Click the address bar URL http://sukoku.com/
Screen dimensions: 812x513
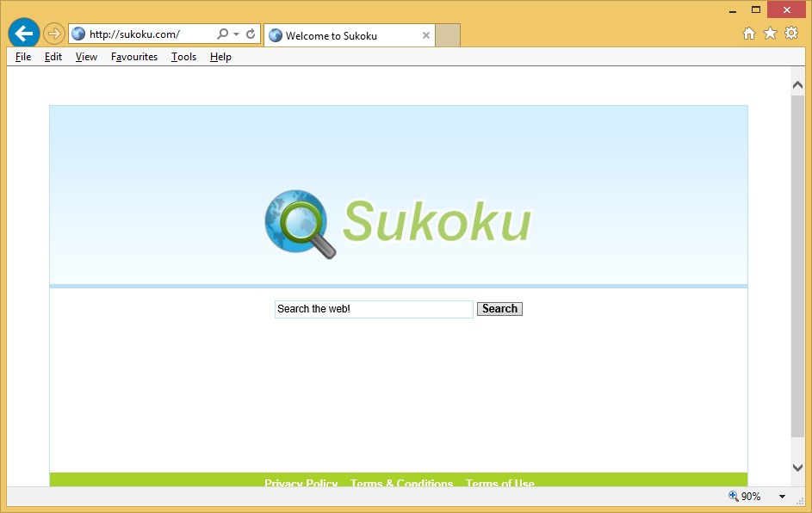134,34
